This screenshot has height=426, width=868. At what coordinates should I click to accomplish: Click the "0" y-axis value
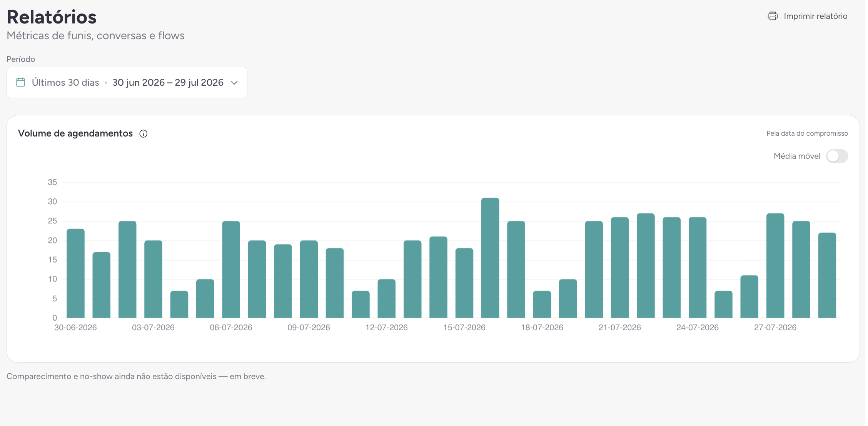[55, 318]
